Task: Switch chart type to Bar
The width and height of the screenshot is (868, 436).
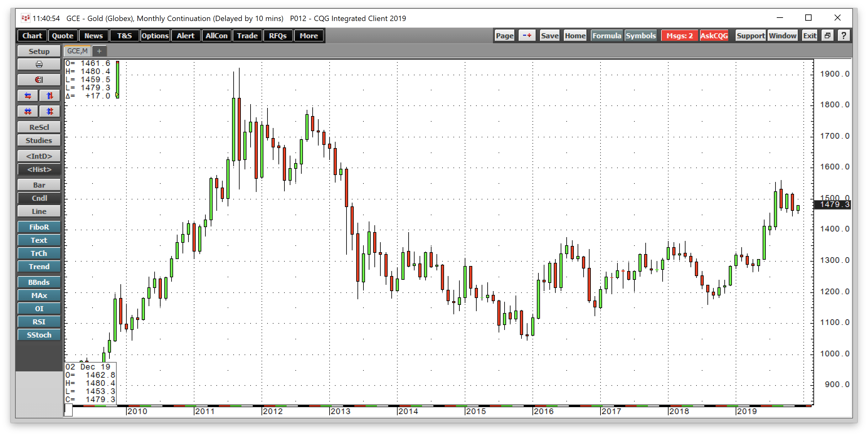Action: coord(39,185)
